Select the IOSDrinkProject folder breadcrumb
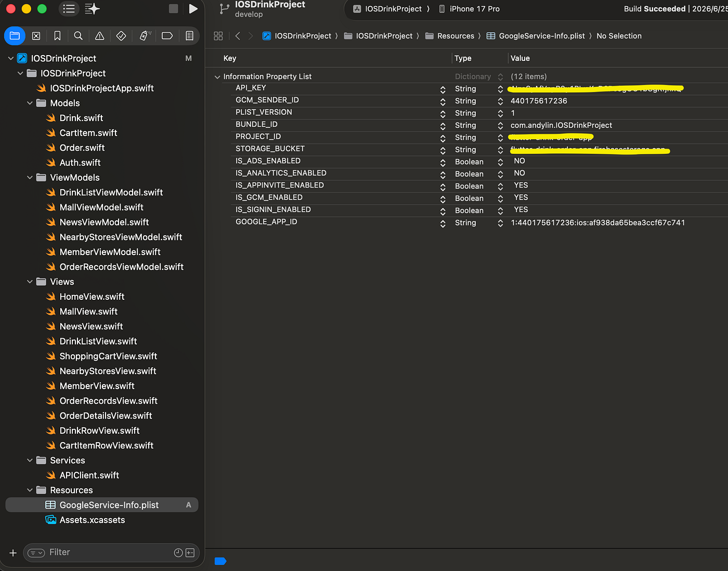The image size is (728, 571). click(378, 36)
